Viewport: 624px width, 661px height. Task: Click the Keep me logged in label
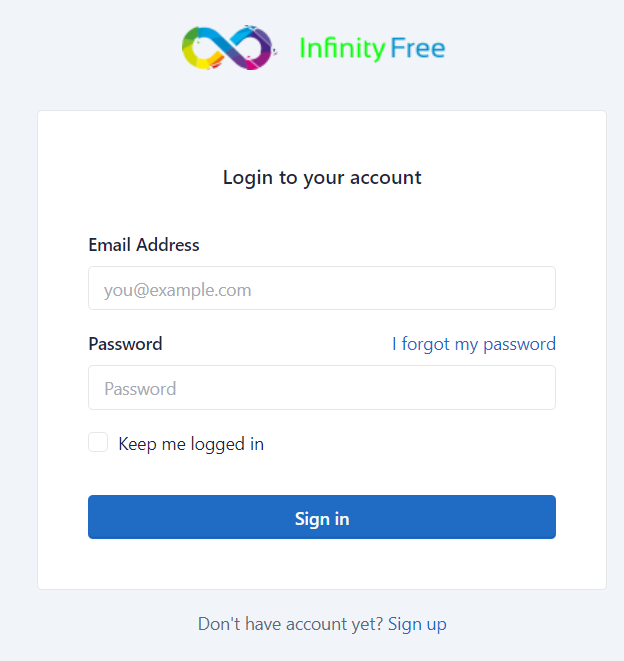pos(191,444)
